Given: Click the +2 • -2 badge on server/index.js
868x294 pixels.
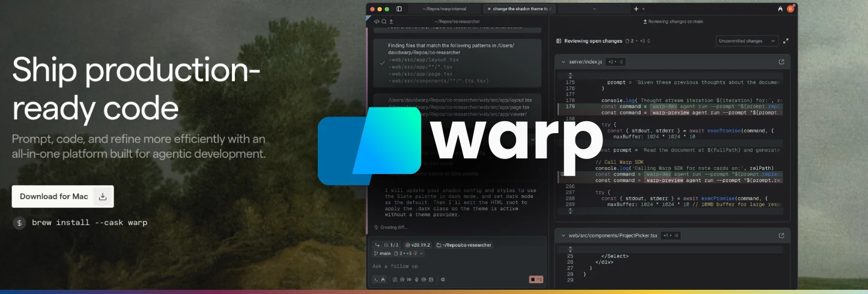Looking at the screenshot, I should (x=616, y=62).
